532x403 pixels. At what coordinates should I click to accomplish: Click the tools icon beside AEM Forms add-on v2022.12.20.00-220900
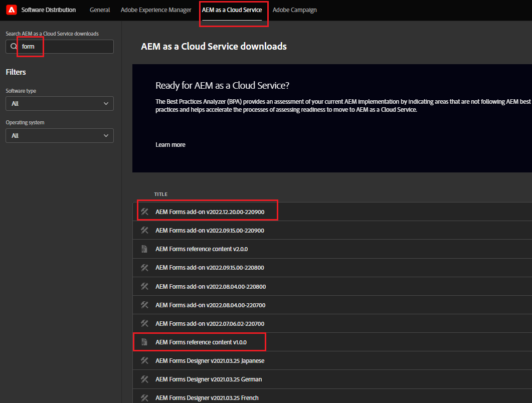(144, 212)
